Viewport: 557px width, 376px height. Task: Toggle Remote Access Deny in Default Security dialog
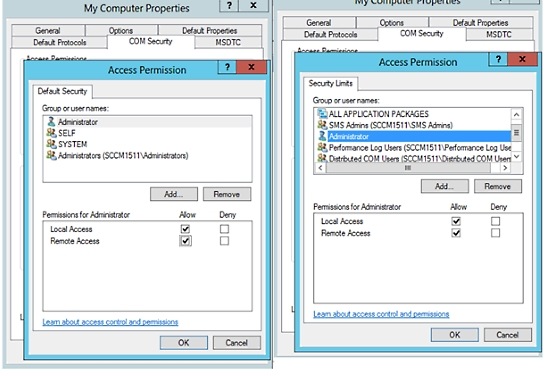224,241
